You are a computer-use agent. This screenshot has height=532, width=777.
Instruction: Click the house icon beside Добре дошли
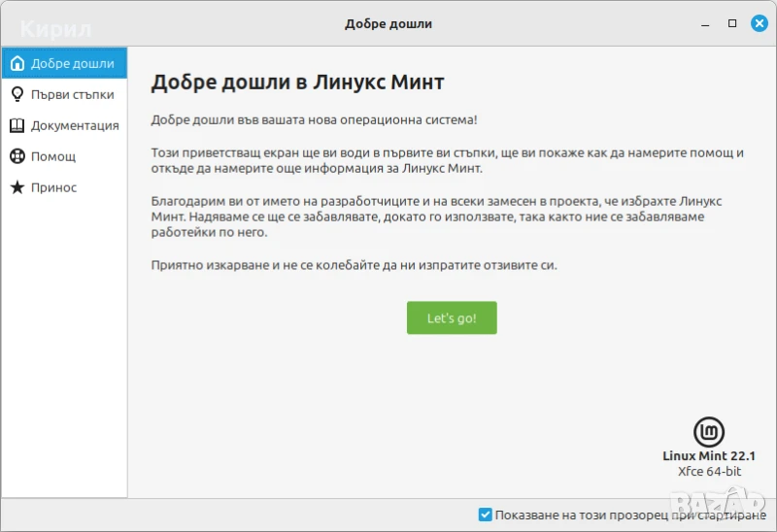17,64
